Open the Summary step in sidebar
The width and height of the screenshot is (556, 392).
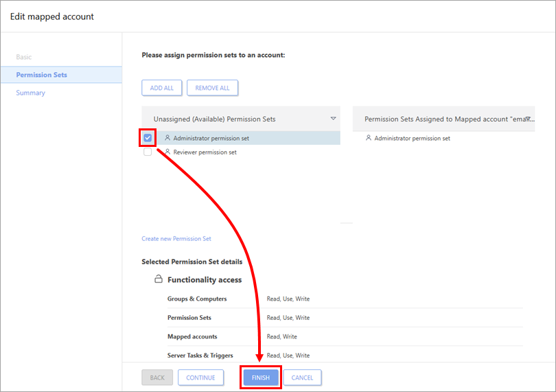31,93
